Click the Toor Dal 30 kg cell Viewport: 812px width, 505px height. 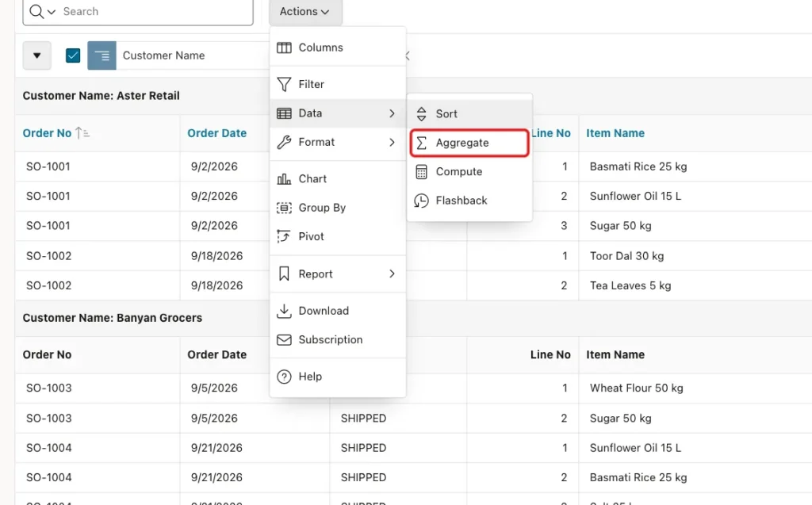[x=626, y=256]
